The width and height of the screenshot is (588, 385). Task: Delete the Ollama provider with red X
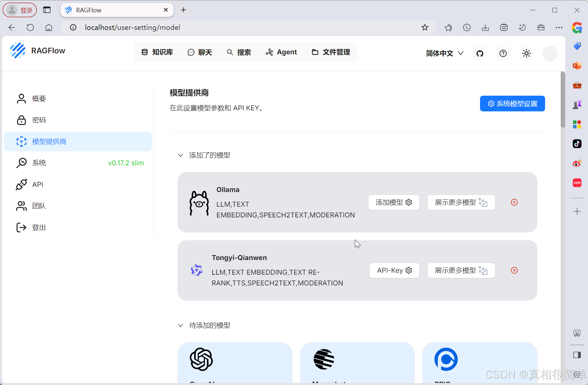(514, 202)
